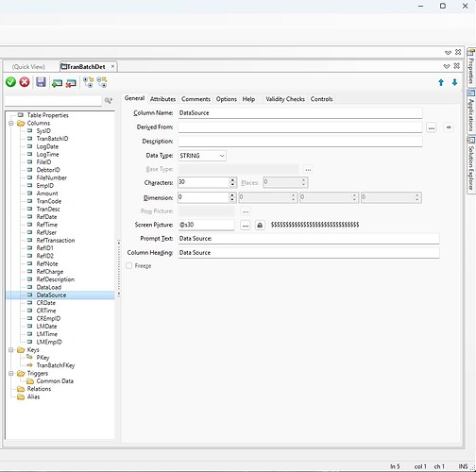This screenshot has width=476, height=472.
Task: Click ellipsis button next to Screen Picture
Action: pyautogui.click(x=246, y=225)
